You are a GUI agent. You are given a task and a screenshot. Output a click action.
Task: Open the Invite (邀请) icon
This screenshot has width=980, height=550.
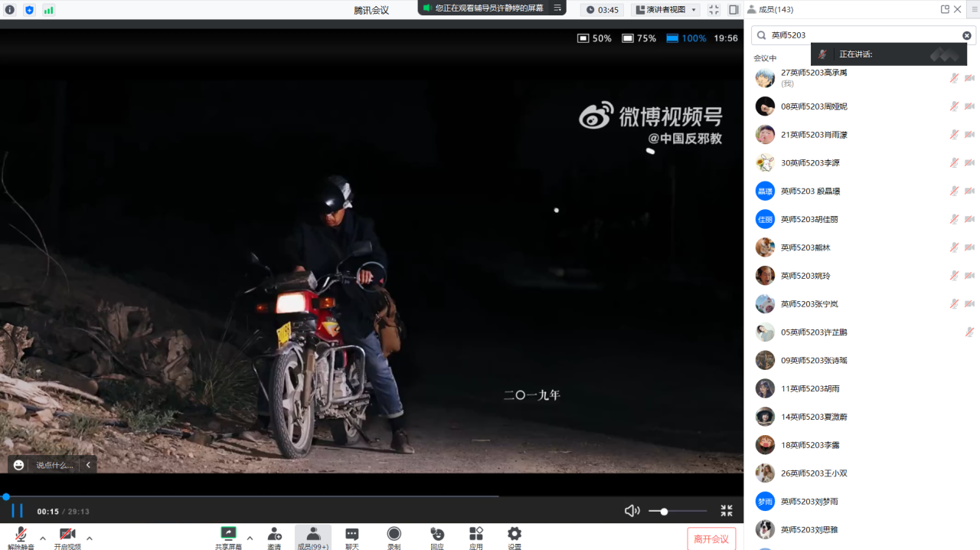274,535
